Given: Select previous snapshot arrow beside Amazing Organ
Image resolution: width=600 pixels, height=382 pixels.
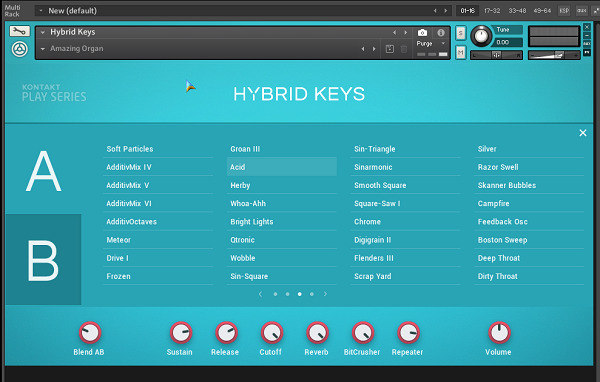Looking at the screenshot, I should (x=363, y=49).
